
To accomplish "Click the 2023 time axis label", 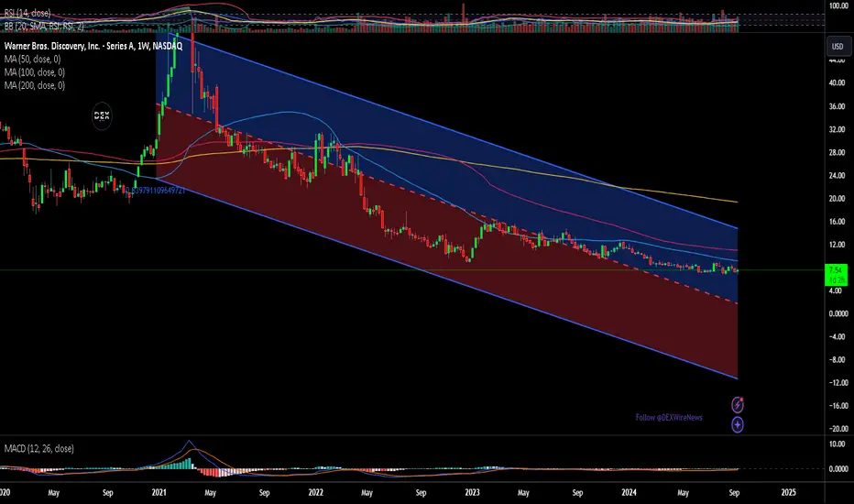I will (472, 493).
